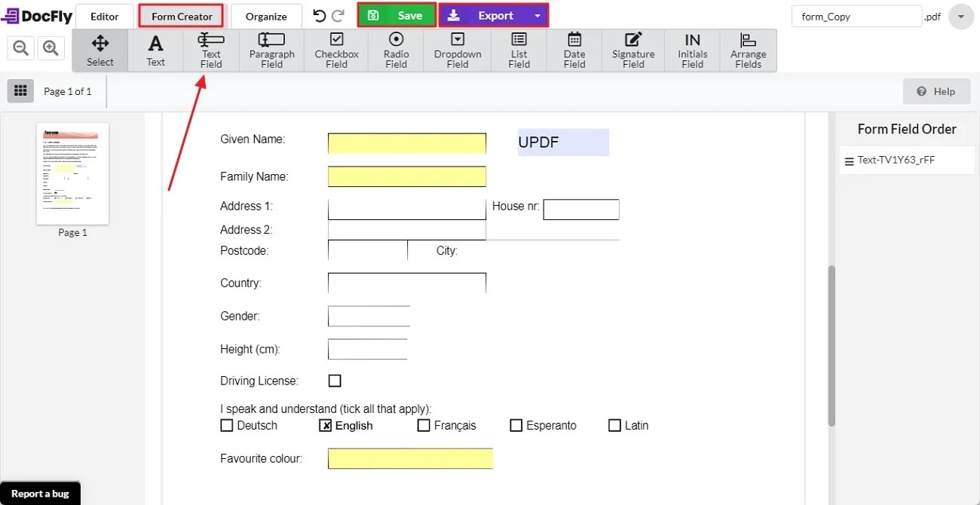The height and width of the screenshot is (505, 980).
Task: Open the Dropdown Field tool
Action: (x=457, y=50)
